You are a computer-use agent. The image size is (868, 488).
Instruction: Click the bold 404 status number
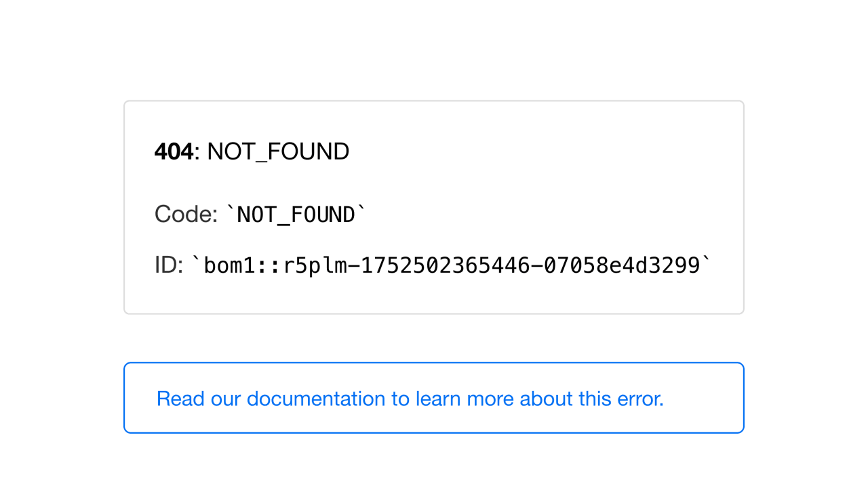[x=174, y=151]
